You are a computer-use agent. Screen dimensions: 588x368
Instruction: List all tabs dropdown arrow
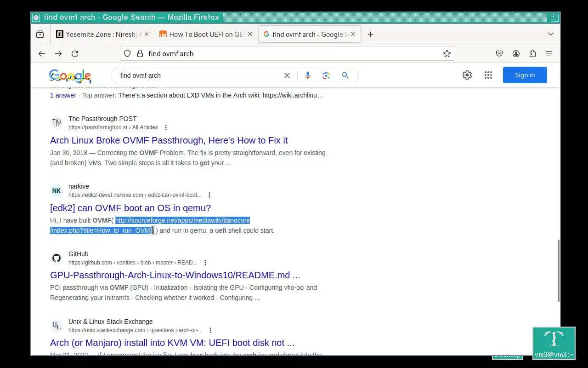pyautogui.click(x=551, y=34)
